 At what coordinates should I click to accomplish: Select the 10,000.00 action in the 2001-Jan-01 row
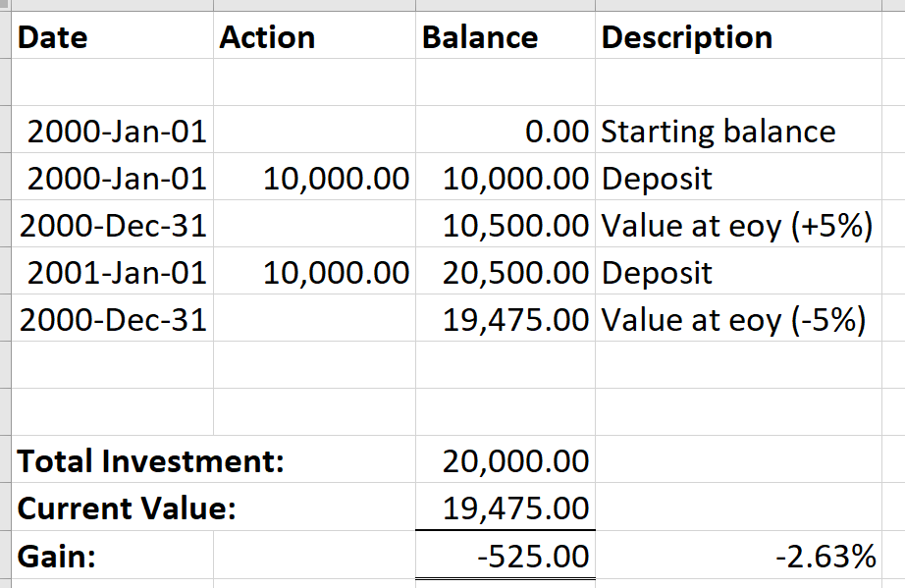314,272
